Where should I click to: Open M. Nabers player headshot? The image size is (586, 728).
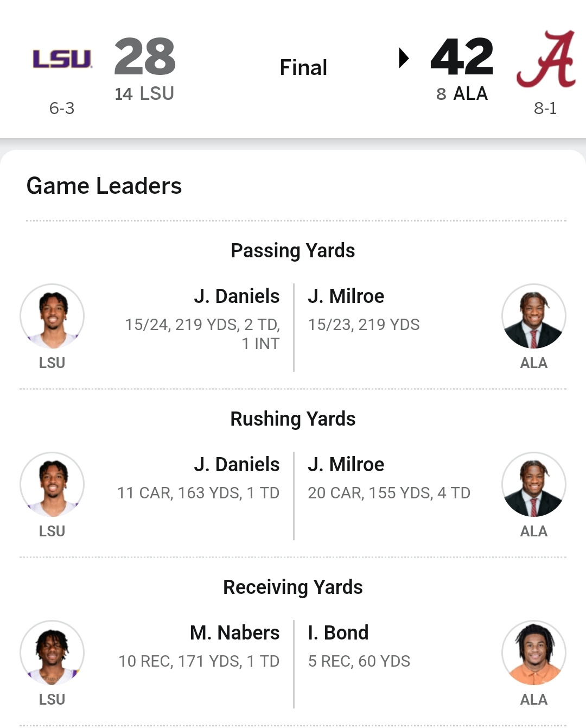(x=52, y=653)
